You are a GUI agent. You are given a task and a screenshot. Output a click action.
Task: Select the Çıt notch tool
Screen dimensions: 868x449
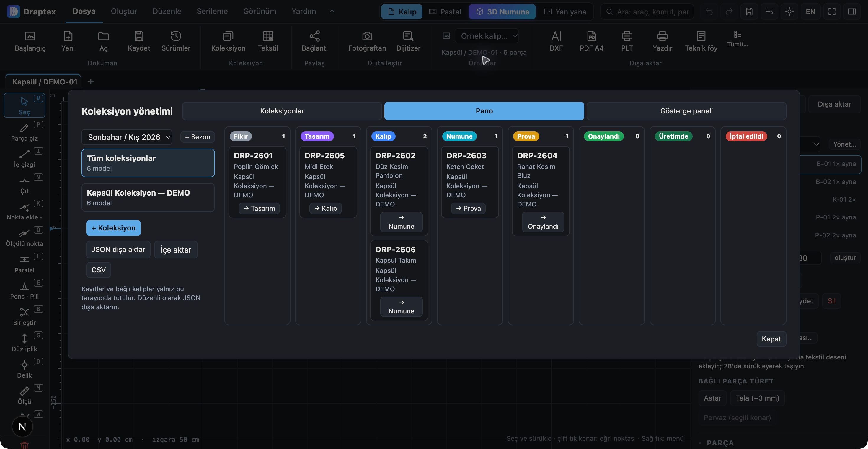[x=24, y=184]
